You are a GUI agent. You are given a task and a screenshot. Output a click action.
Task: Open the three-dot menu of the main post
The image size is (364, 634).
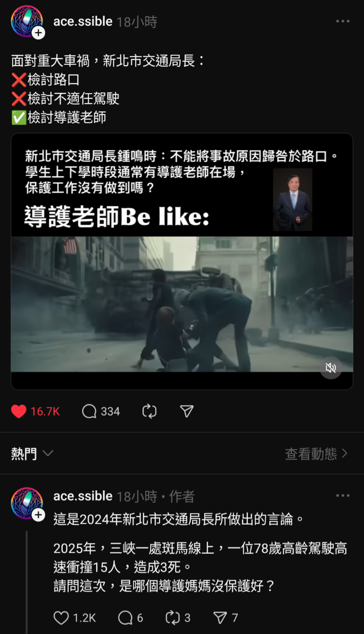[x=343, y=21]
